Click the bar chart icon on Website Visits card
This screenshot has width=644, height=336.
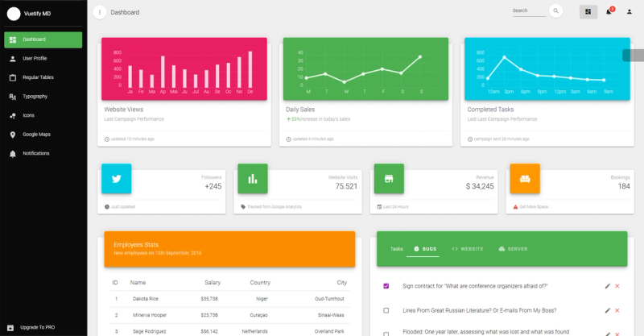[253, 179]
